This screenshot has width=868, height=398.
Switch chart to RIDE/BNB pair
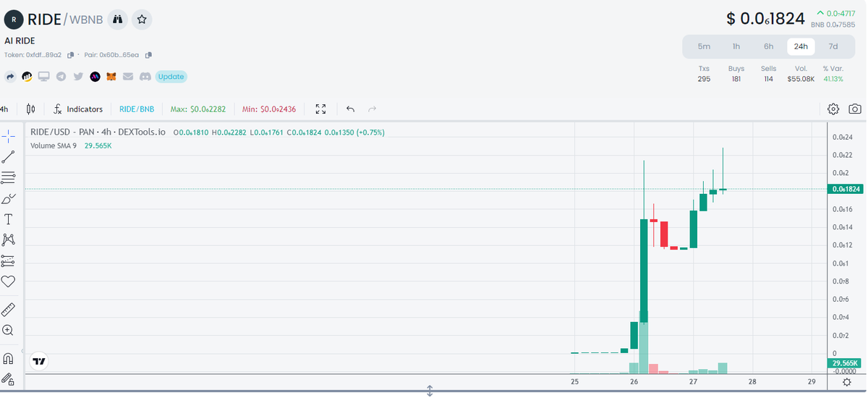click(x=137, y=109)
